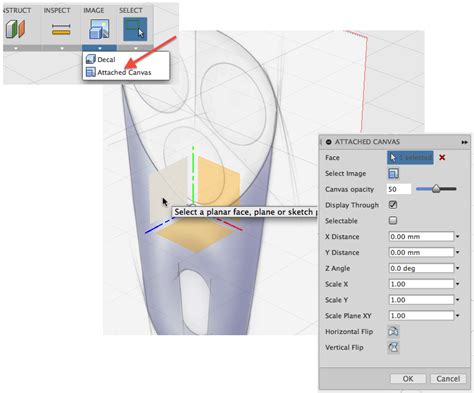Open Z Angle value dropdown arrow
Screen dimensions: 474x393
point(458,268)
